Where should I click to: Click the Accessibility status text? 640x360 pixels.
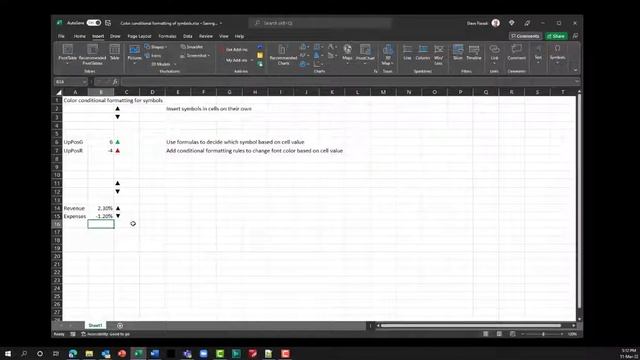tap(106, 334)
